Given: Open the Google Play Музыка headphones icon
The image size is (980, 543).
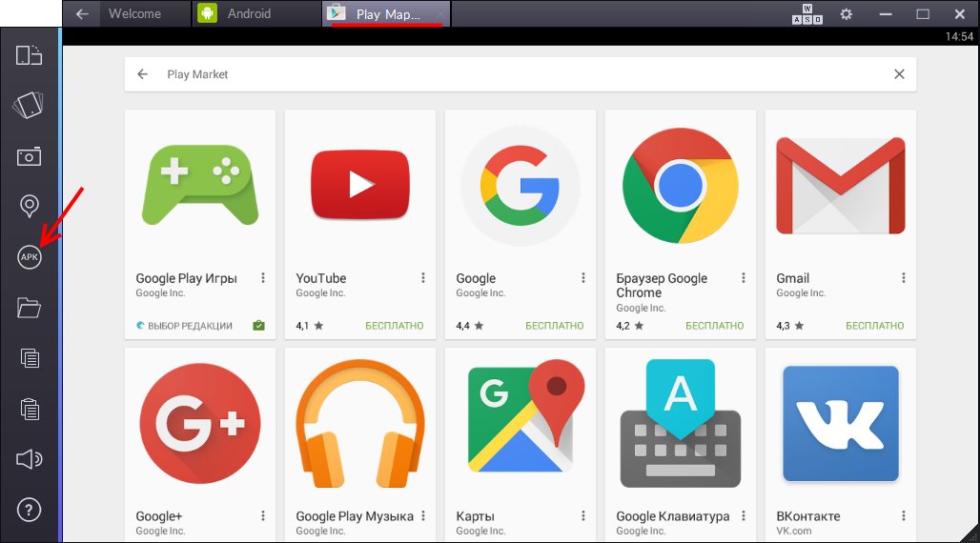Looking at the screenshot, I should [x=360, y=424].
